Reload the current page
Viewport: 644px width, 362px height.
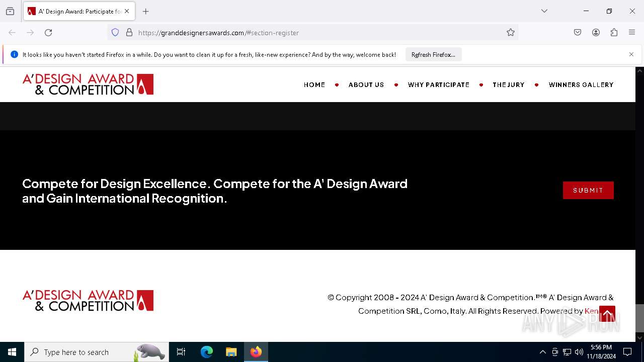pos(48,33)
